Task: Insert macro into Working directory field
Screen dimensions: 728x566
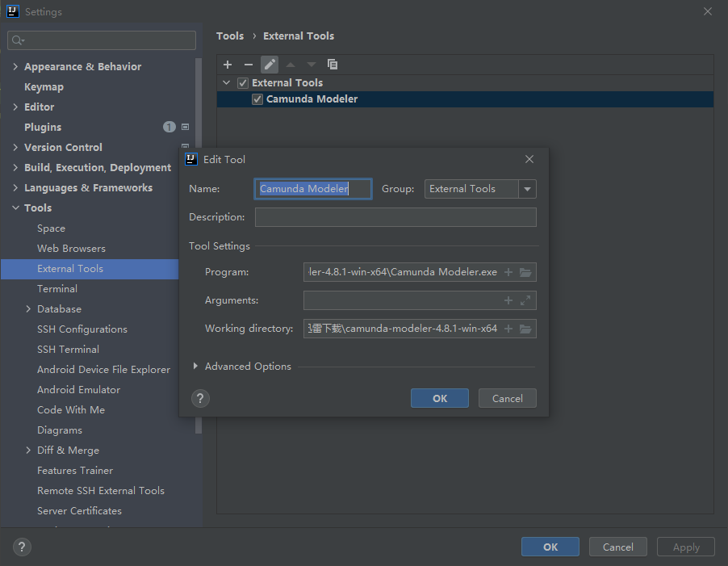Action: tap(508, 329)
